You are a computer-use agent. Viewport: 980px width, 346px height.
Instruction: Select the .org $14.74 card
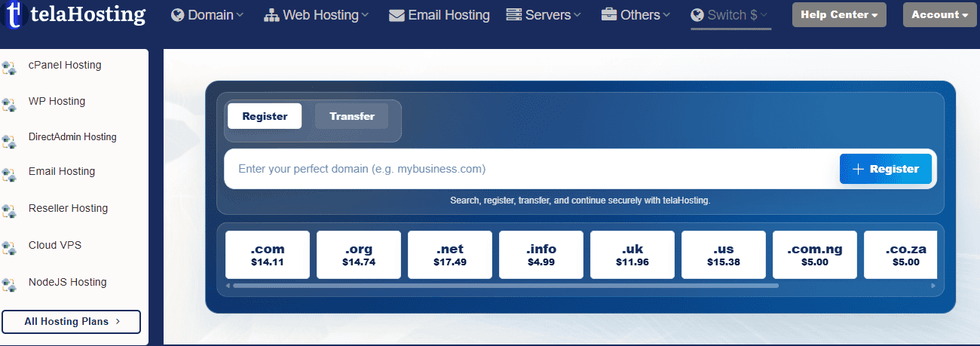pos(359,255)
